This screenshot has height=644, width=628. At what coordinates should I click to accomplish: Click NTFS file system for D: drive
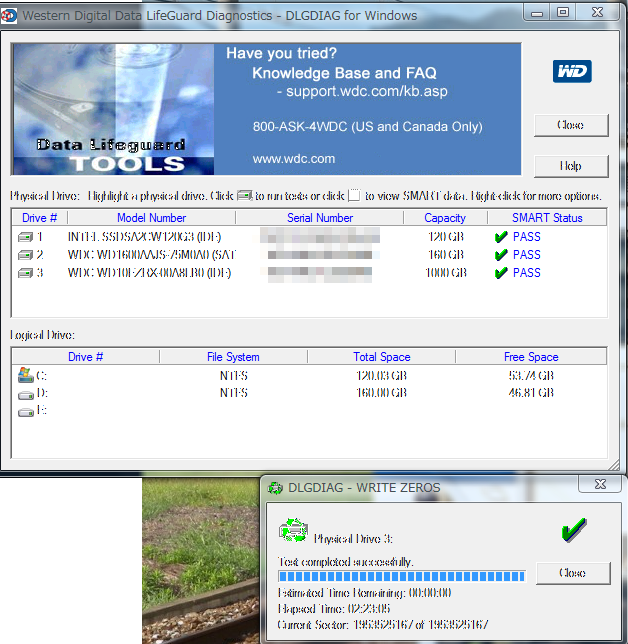(234, 393)
